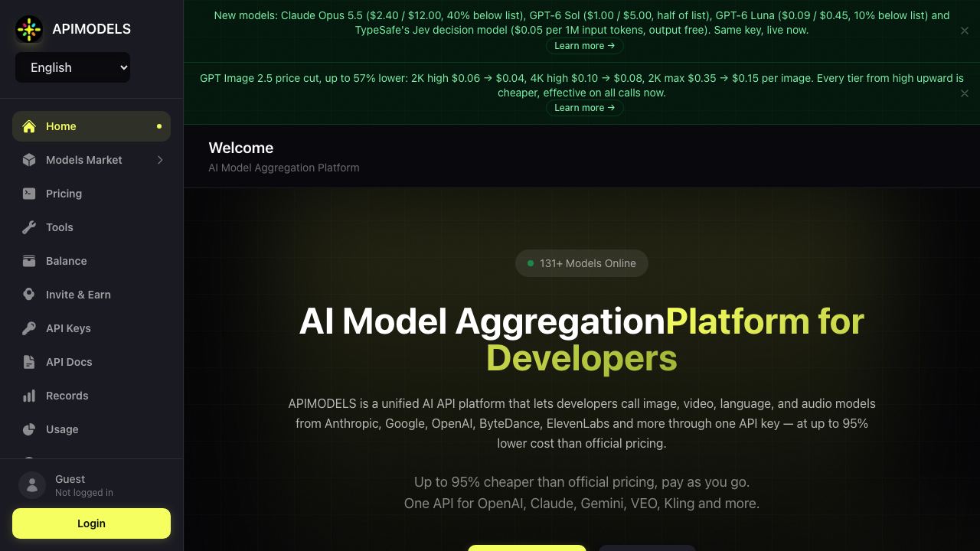Dismiss the GPT Image 2.5 price cut banner

point(965,93)
